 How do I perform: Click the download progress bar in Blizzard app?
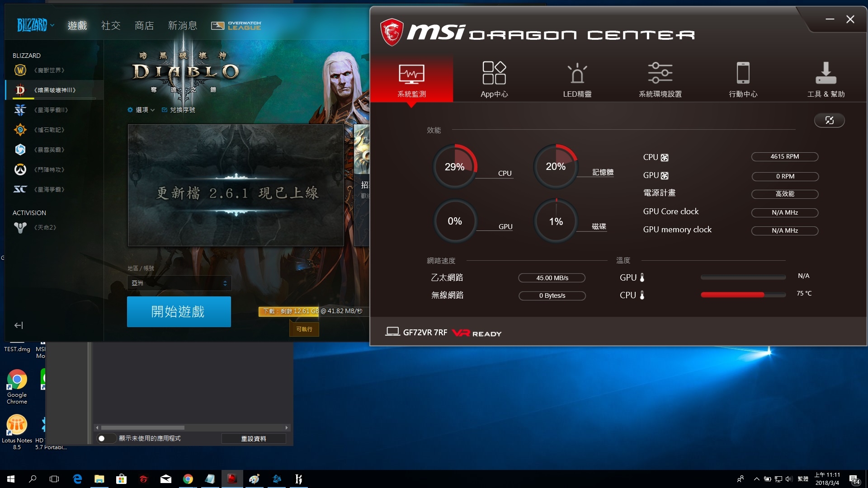pyautogui.click(x=313, y=311)
